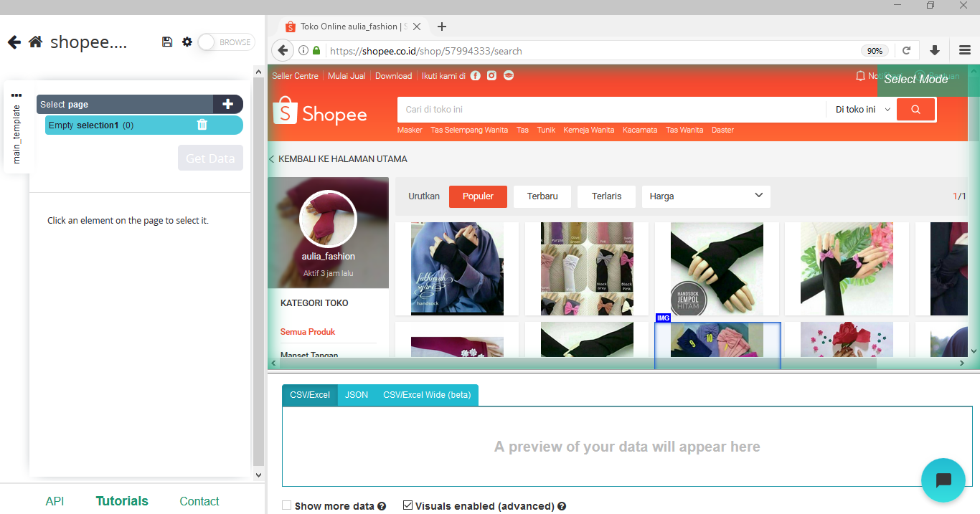Screen dimensions: 980x514
Task: Click the aulia_fashion shop avatar
Action: pyautogui.click(x=328, y=219)
